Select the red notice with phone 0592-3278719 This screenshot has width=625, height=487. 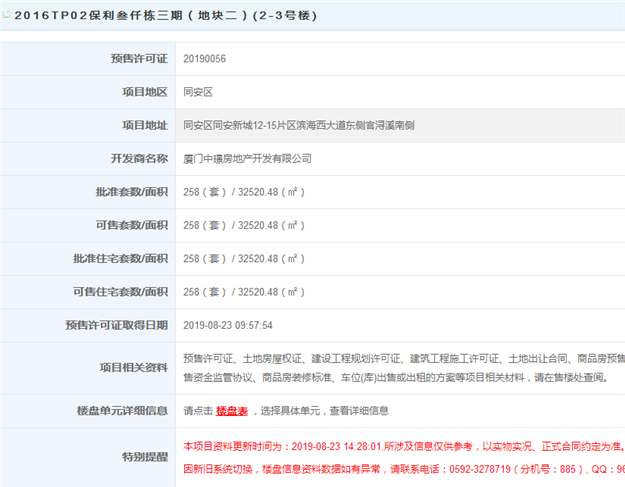(x=404, y=469)
